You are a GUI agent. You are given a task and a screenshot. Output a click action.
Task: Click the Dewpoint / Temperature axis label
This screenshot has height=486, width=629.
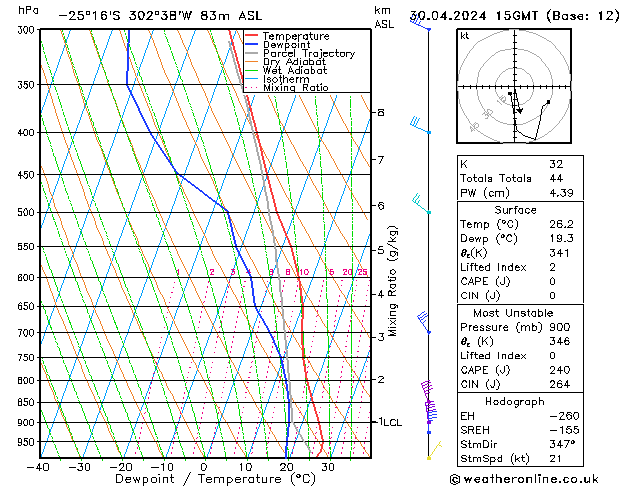202,479
